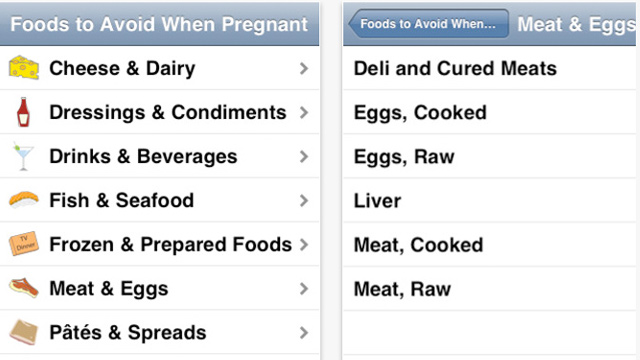Viewport: 640px width, 360px height.
Task: Tap the pâté slice icon
Action: 24,332
